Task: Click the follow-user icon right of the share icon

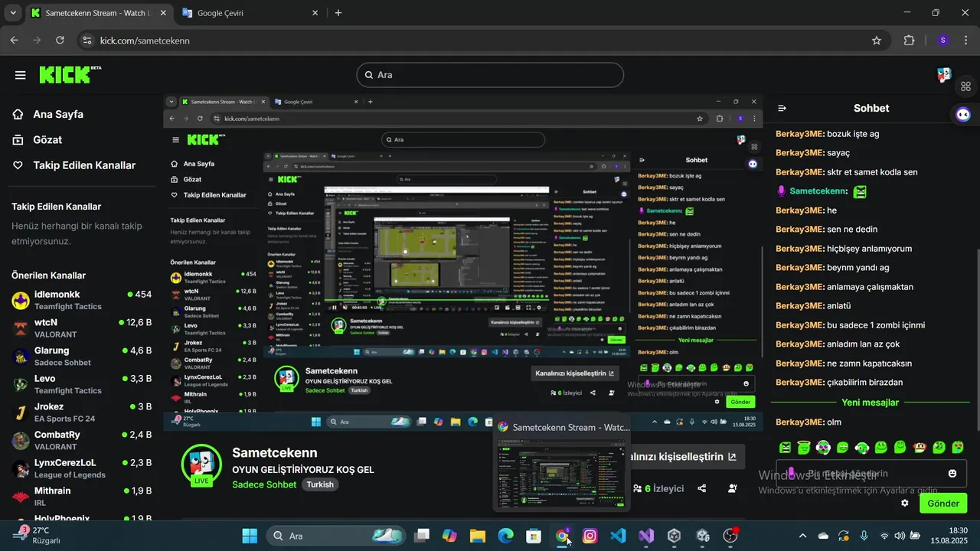Action: tap(733, 488)
